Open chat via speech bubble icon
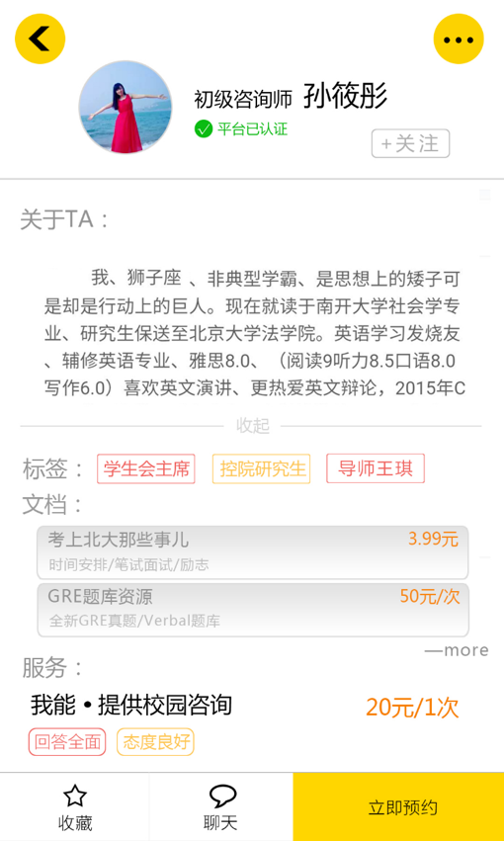This screenshot has width=504, height=841. [x=222, y=796]
